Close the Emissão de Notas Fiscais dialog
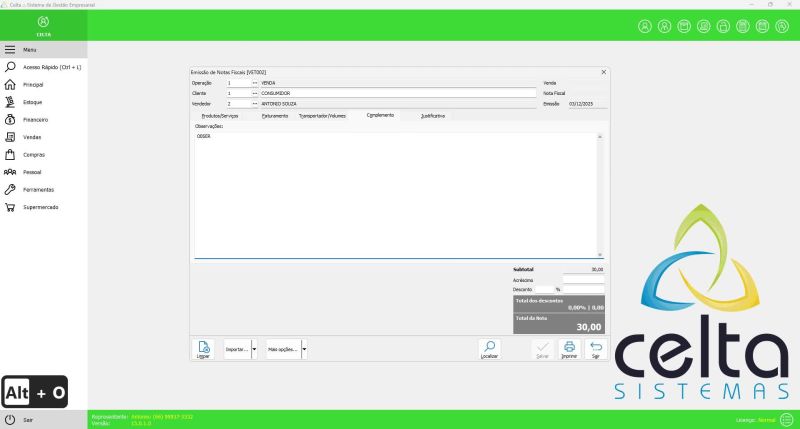800x429 pixels. [603, 73]
